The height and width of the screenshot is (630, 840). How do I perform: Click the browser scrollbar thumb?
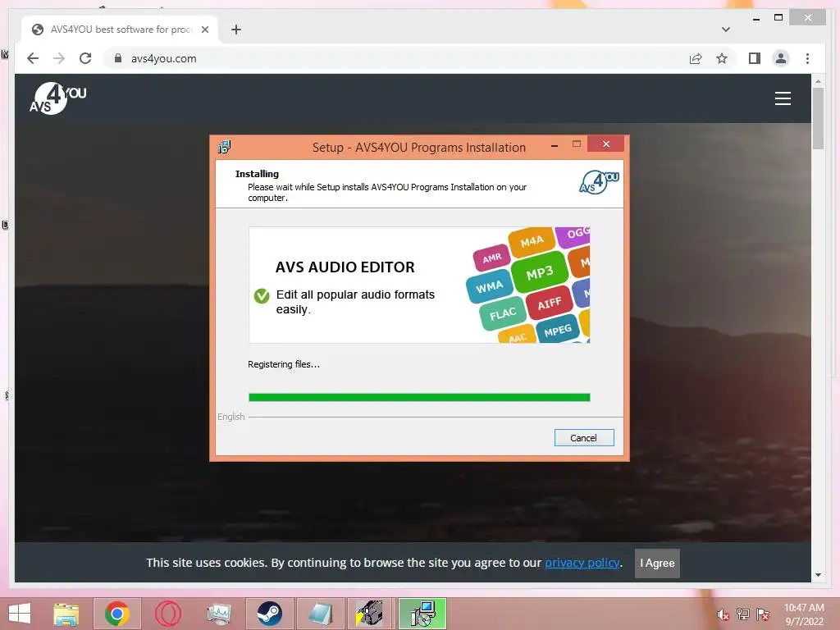coord(818,118)
